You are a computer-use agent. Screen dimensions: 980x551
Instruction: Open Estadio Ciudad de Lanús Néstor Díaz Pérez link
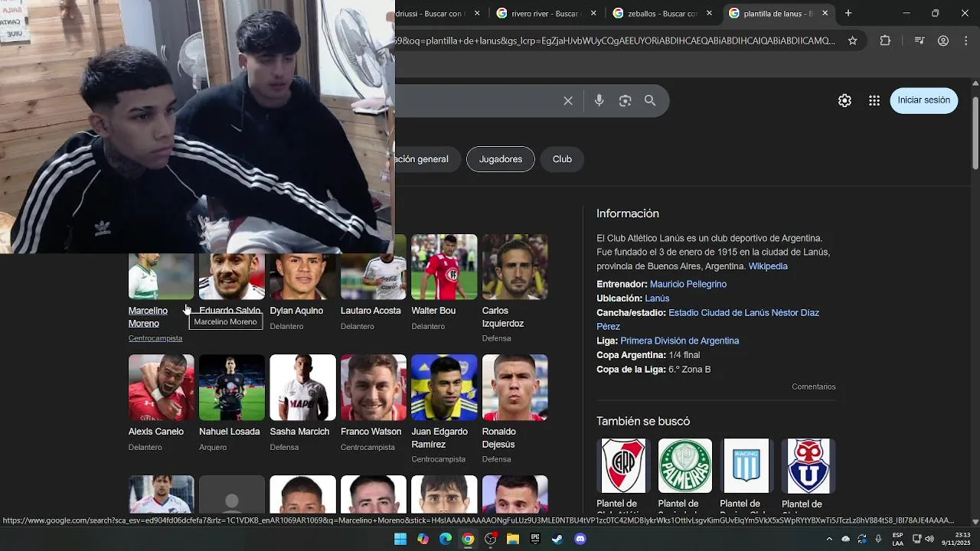click(x=708, y=320)
